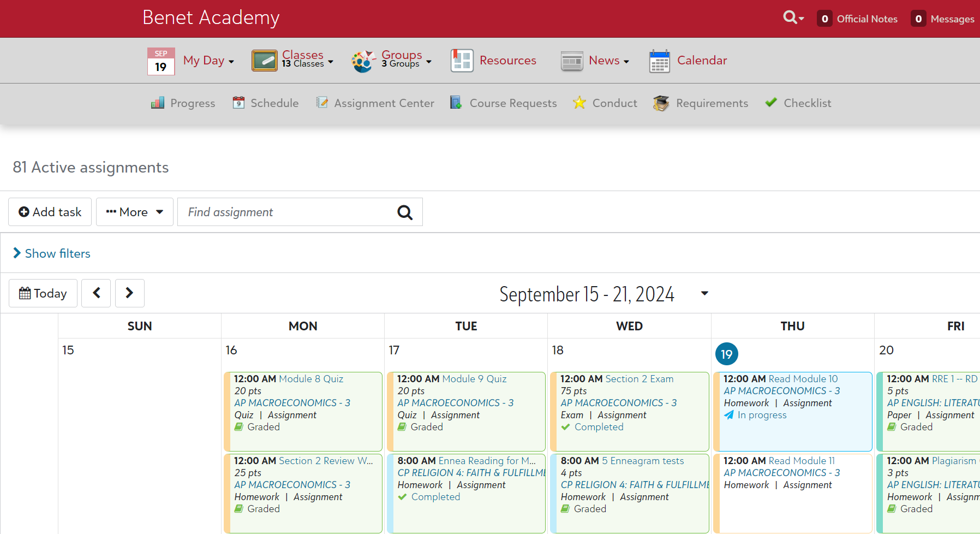Click the Groups paint palette icon
The width and height of the screenshot is (980, 534).
pyautogui.click(x=363, y=61)
